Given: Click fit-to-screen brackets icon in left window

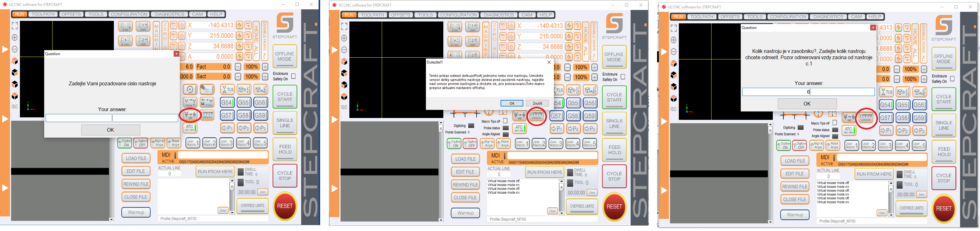Looking at the screenshot, I should pos(15,26).
